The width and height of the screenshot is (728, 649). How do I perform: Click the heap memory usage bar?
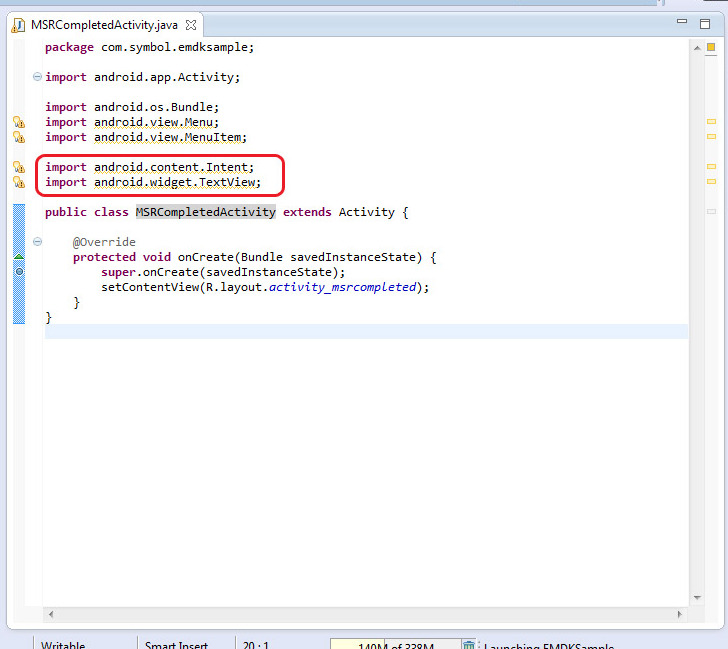394,645
